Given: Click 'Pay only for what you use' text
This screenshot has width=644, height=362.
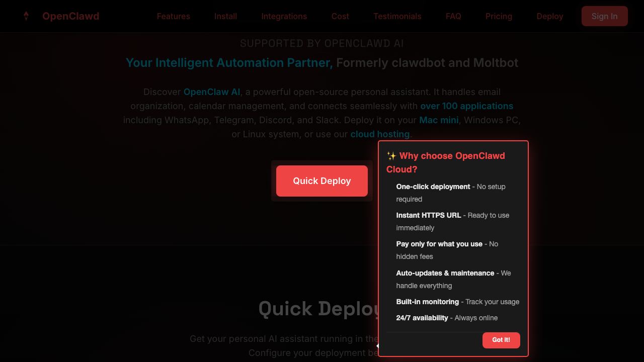Looking at the screenshot, I should 439,244.
